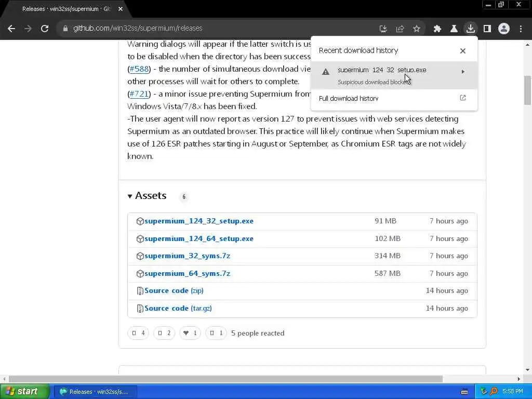
Task: Click archive icon beside Source code (tar.gz)
Action: click(x=140, y=309)
